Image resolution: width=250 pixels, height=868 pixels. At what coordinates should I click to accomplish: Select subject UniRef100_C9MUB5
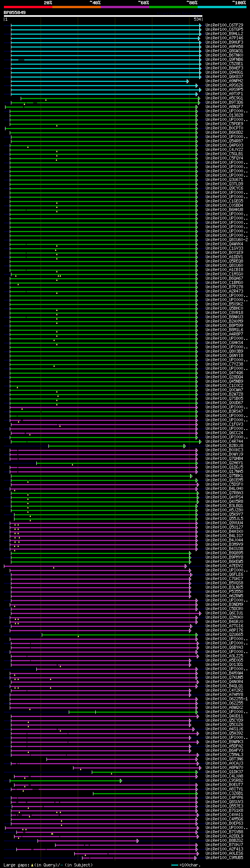pos(224,858)
